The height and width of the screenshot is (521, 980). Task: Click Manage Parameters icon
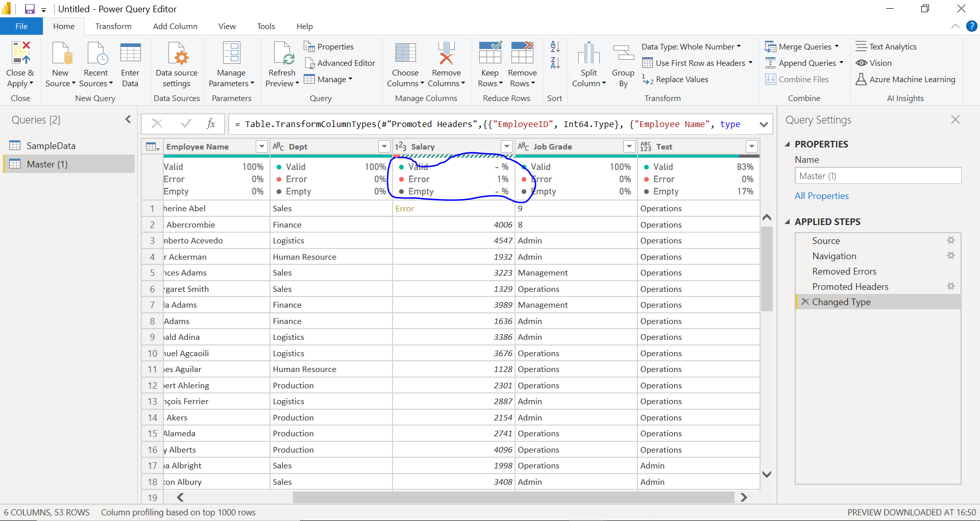231,53
